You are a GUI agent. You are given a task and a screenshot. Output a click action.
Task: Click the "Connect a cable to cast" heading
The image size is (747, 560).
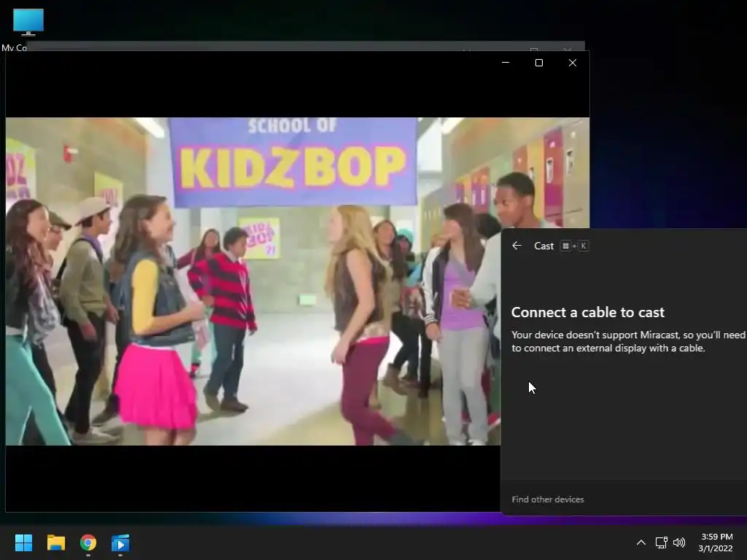pyautogui.click(x=588, y=312)
